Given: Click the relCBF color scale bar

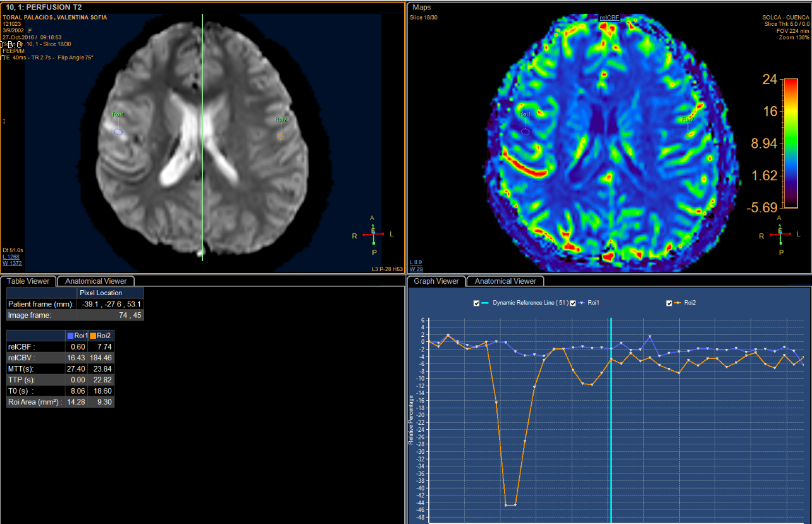Looking at the screenshot, I should point(790,143).
